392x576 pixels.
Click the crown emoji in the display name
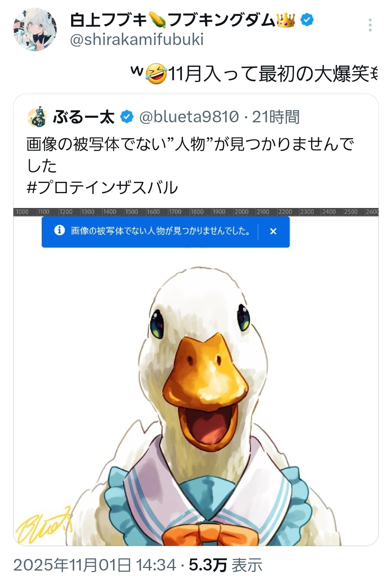pyautogui.click(x=286, y=20)
